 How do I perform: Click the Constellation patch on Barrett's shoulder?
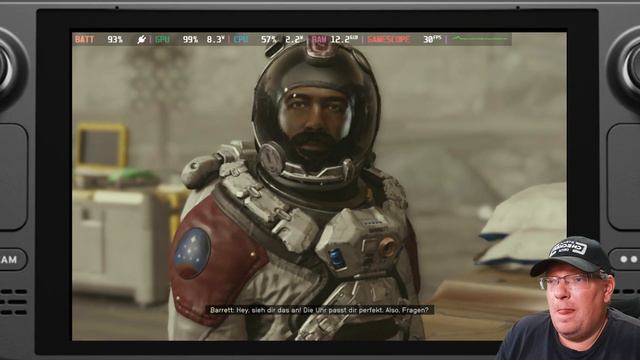[x=193, y=253]
